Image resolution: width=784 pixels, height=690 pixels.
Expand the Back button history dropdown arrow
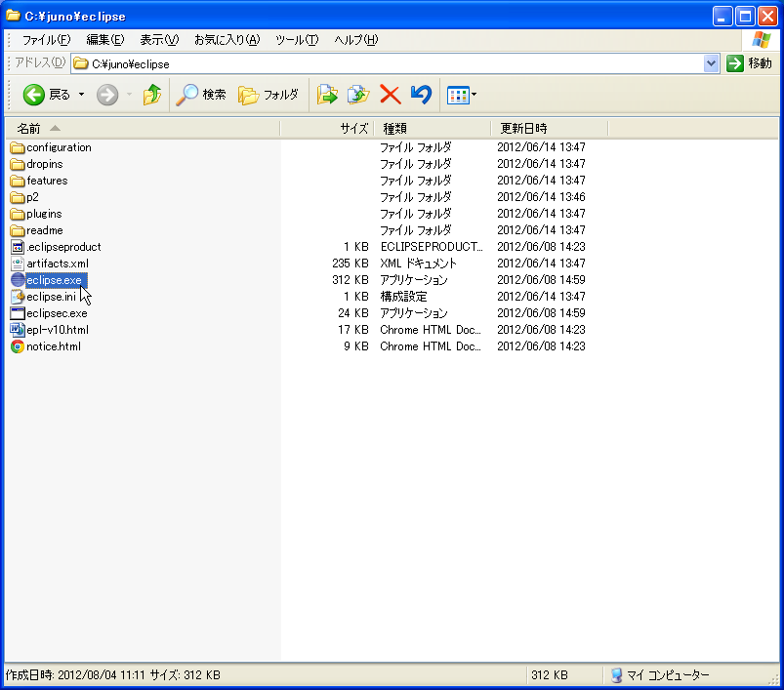tap(81, 95)
